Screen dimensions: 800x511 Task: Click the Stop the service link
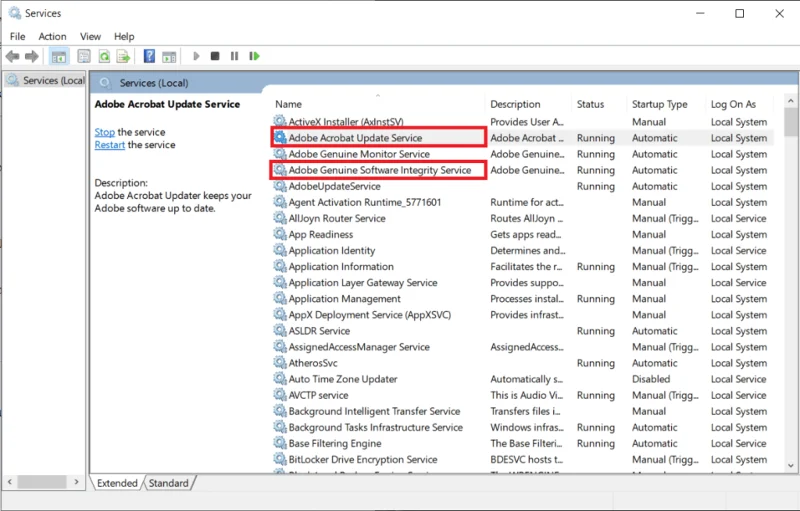(105, 132)
